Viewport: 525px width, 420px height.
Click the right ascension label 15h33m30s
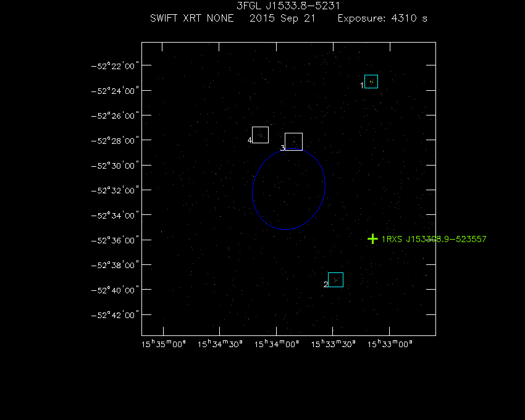(x=333, y=344)
